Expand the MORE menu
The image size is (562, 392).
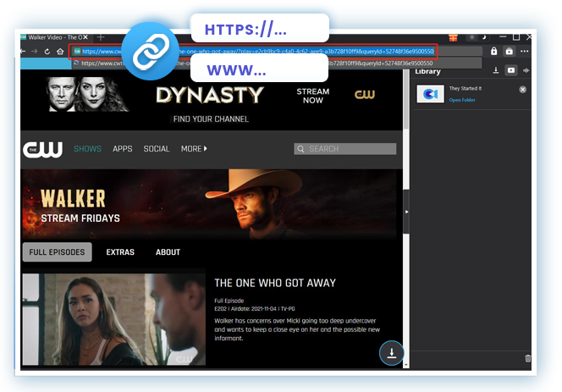point(194,149)
